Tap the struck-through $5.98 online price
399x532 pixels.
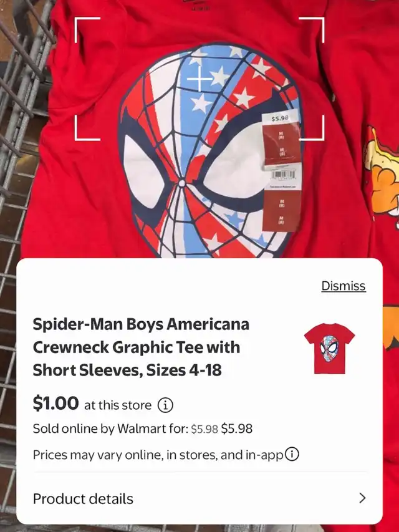pyautogui.click(x=204, y=429)
